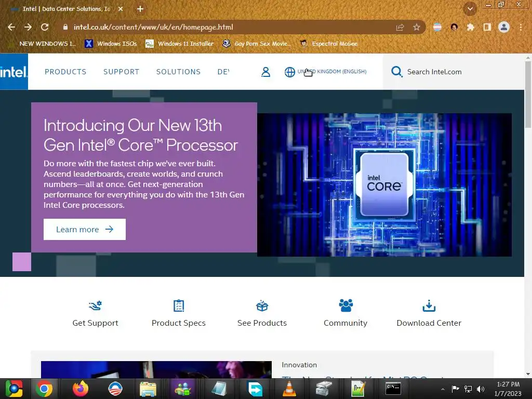
Task: Open Windows 11 Installer bookmark
Action: [179, 44]
